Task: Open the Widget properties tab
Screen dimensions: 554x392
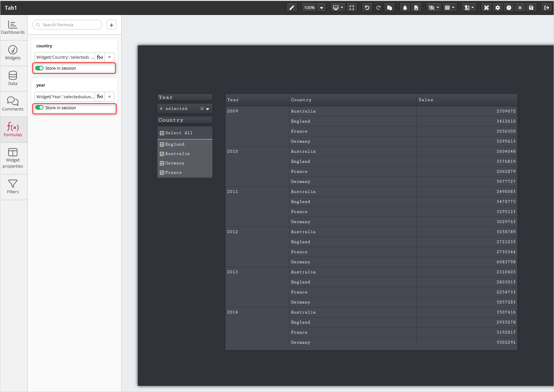Action: click(x=13, y=158)
